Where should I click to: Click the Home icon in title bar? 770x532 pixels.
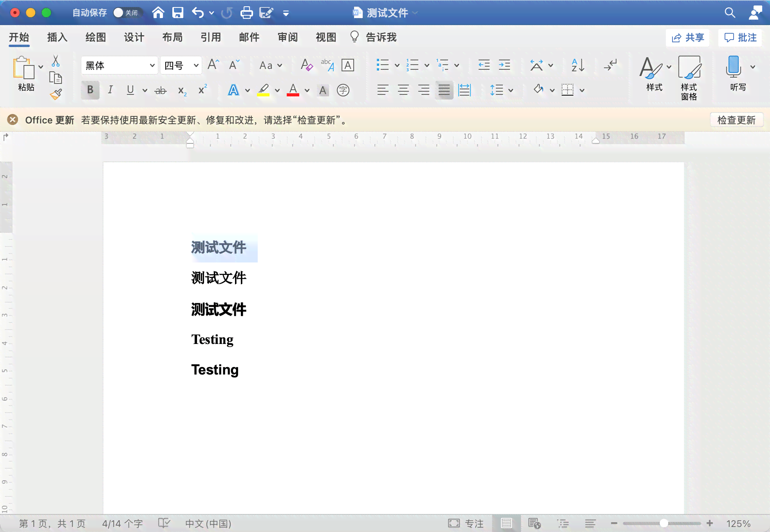pyautogui.click(x=158, y=13)
